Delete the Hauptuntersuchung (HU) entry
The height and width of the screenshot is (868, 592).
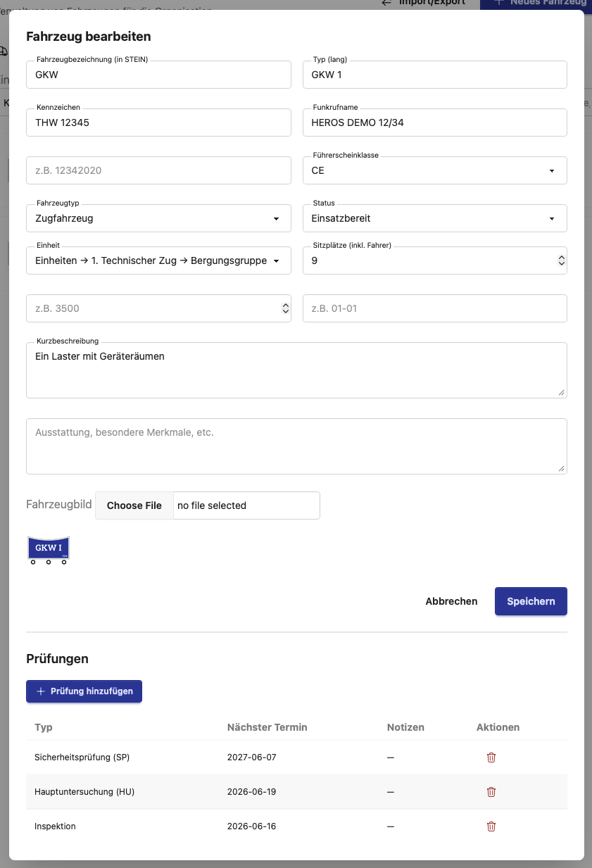point(491,792)
